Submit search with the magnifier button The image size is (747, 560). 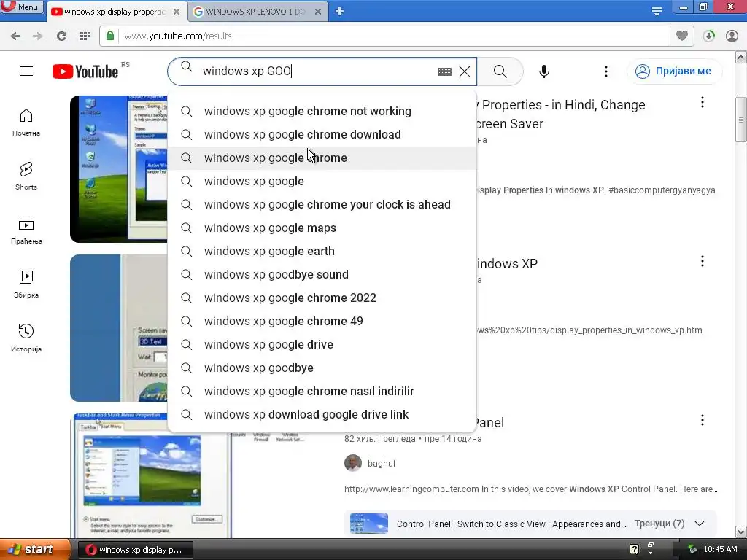pyautogui.click(x=500, y=71)
